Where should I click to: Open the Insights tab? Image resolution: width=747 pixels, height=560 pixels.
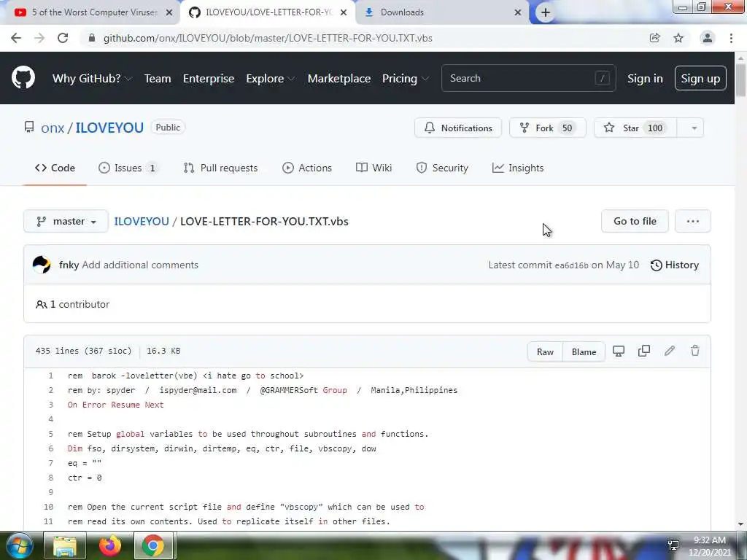click(x=518, y=168)
